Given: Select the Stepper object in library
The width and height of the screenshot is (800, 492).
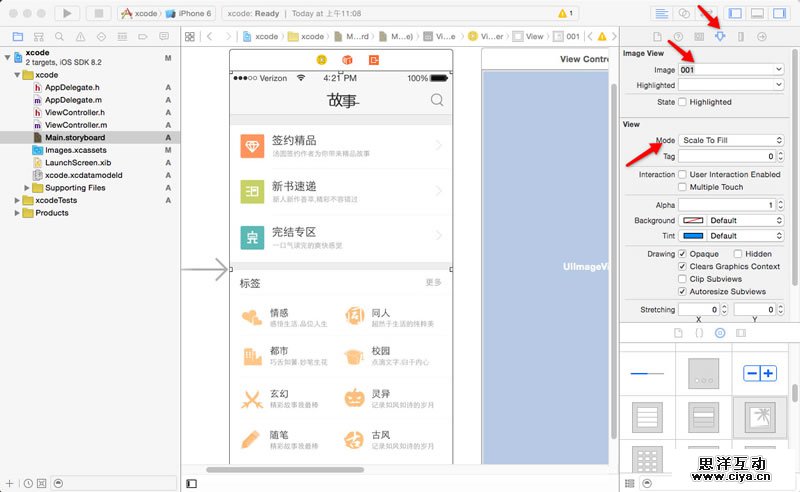Looking at the screenshot, I should 760,373.
